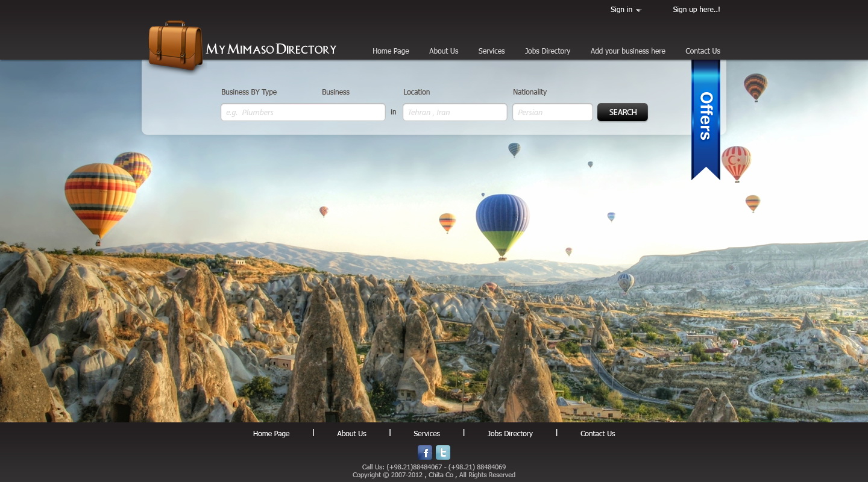Click Home Page in footer
Screen dimensions: 868x482
point(271,434)
